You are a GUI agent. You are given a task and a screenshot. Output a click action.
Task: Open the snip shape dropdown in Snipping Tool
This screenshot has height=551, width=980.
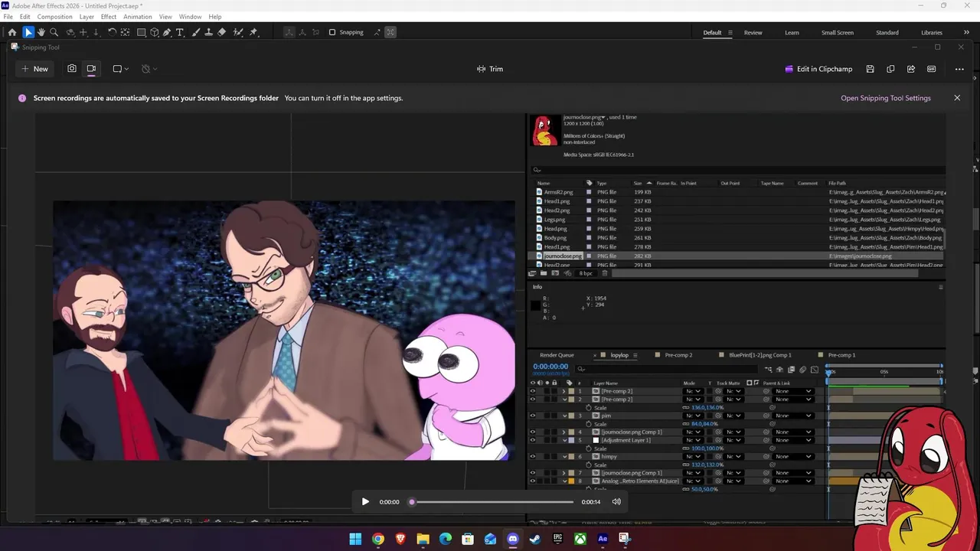tap(121, 69)
